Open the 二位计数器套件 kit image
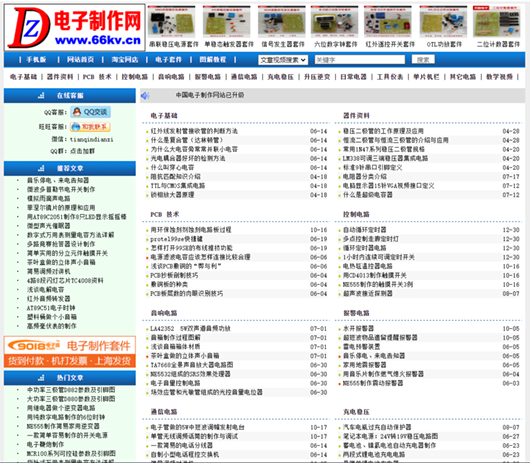Screen dimensions: 530x463 tap(497, 22)
